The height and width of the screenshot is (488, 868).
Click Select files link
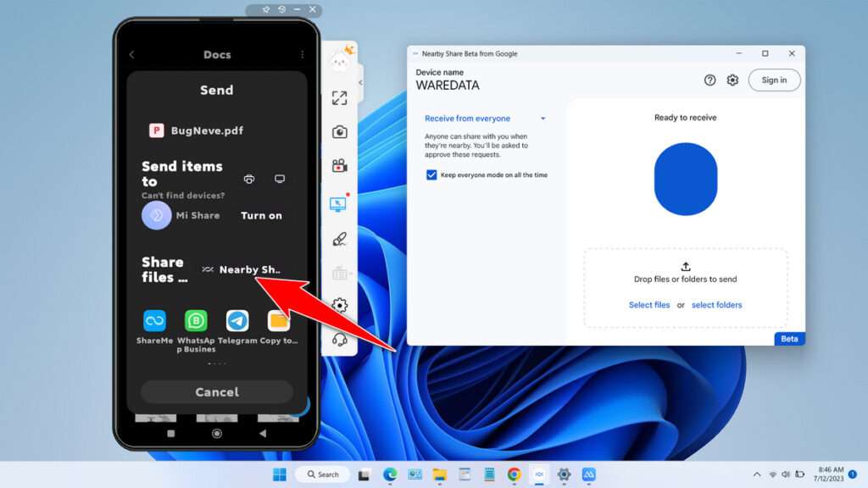tap(648, 305)
